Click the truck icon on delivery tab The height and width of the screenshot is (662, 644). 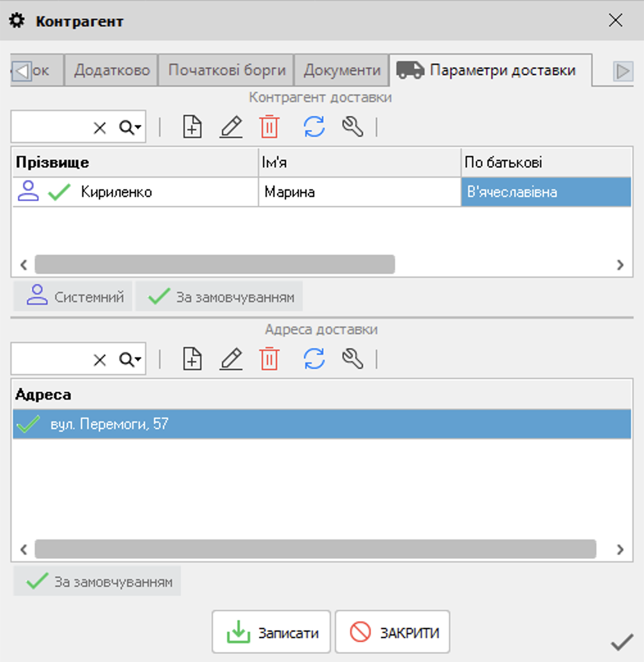coord(410,70)
